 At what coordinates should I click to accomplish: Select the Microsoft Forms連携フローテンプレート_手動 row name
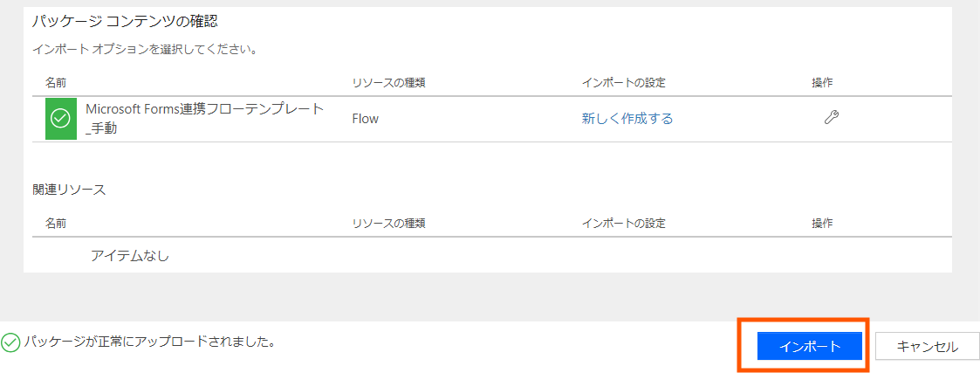(205, 119)
